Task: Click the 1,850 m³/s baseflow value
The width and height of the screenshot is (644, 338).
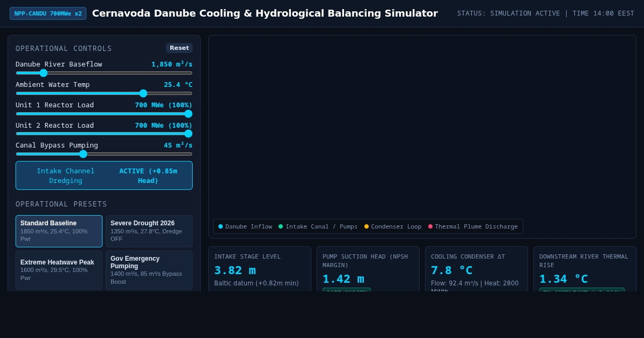Action: tap(172, 64)
